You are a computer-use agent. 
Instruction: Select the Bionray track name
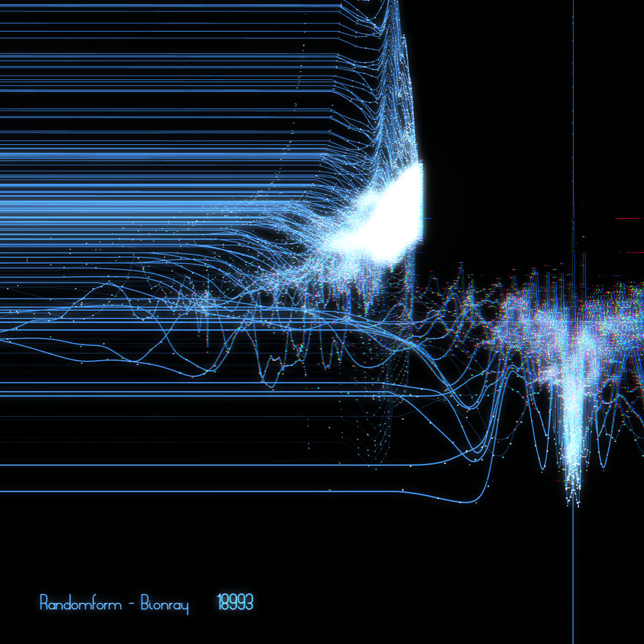tap(164, 604)
